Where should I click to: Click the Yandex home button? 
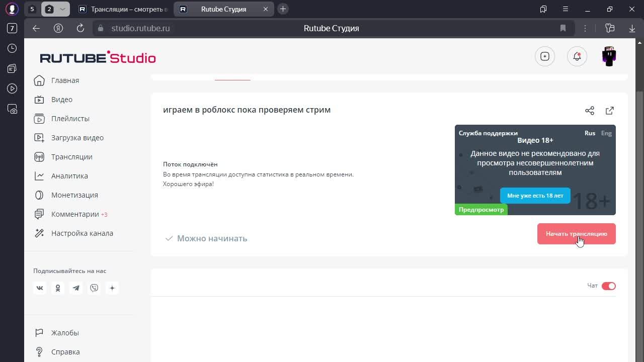point(58,28)
